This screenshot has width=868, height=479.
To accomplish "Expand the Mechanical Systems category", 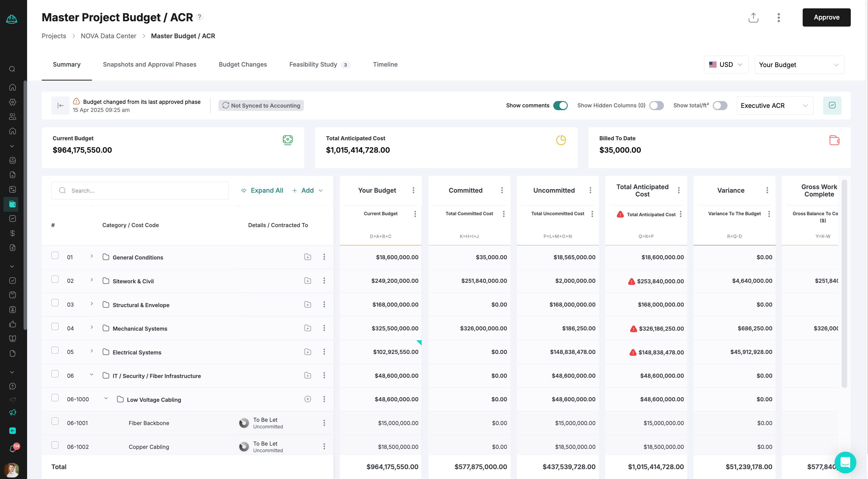I will click(92, 327).
